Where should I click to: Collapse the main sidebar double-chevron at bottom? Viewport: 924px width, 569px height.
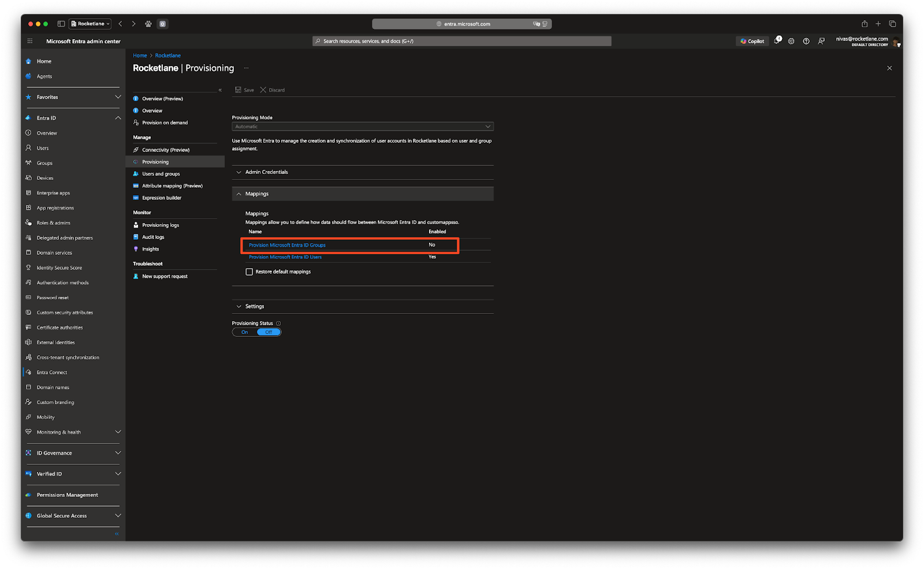click(117, 534)
